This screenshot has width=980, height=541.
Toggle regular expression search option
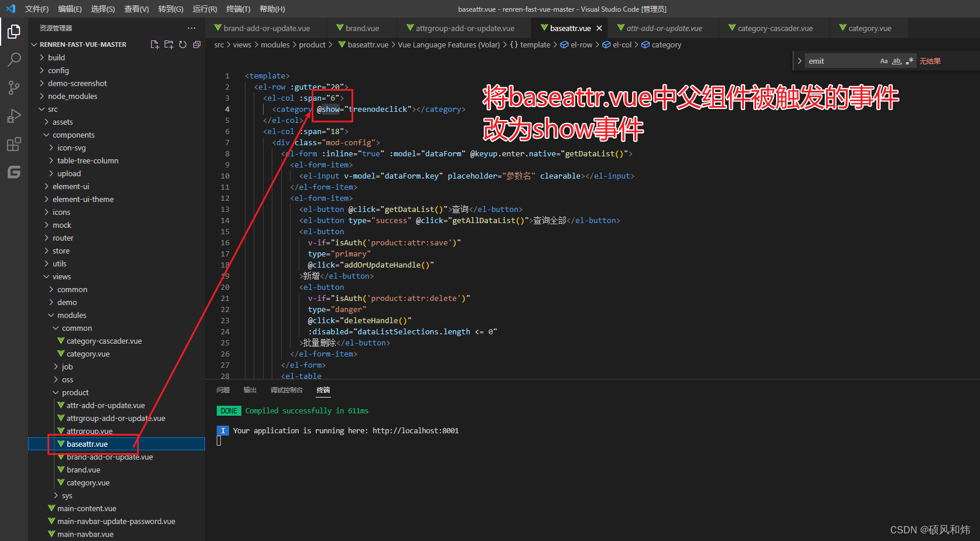point(910,61)
